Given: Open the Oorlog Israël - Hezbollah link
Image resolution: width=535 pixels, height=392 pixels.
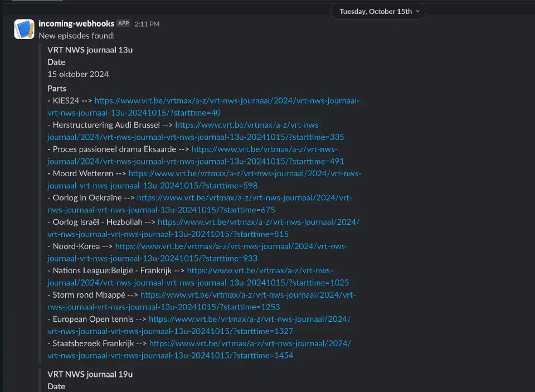Looking at the screenshot, I should point(203,228).
